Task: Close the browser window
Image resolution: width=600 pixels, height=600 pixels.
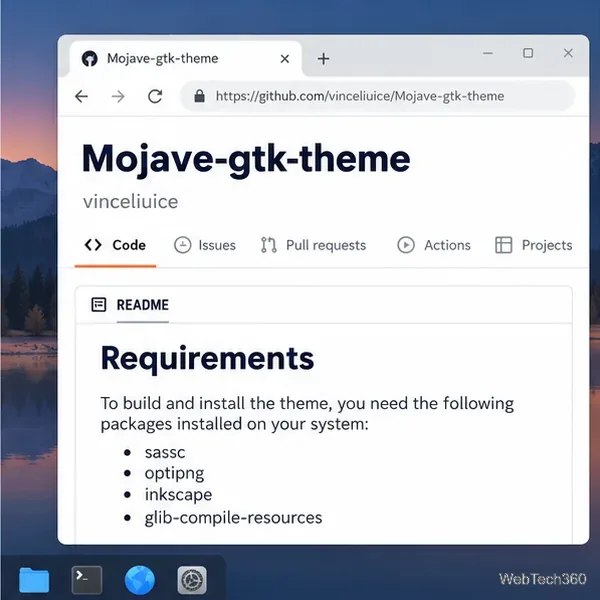Action: coord(568,53)
